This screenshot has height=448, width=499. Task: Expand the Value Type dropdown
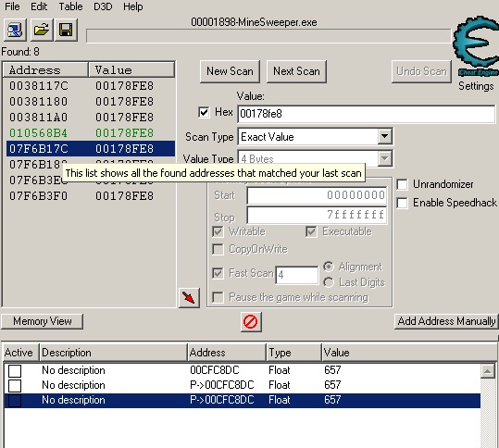point(385,158)
